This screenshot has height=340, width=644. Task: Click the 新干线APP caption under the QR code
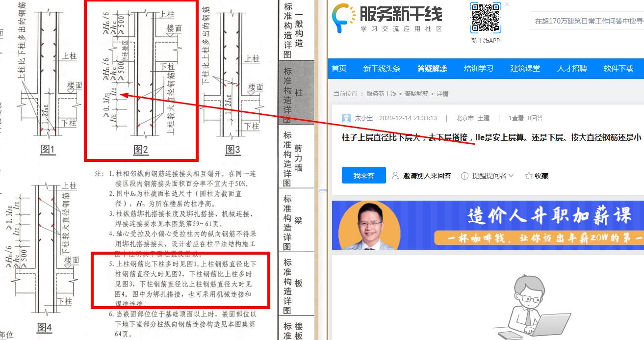(x=486, y=40)
